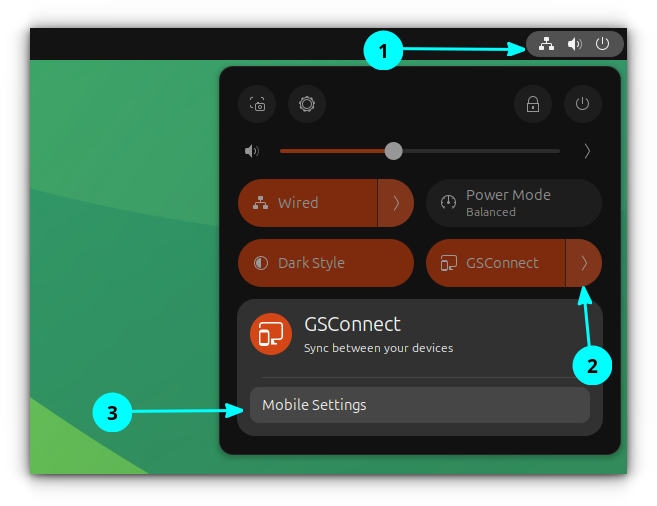The image size is (657, 506).
Task: Collapse the GSConnect submenu with its chevron
Action: click(x=584, y=263)
